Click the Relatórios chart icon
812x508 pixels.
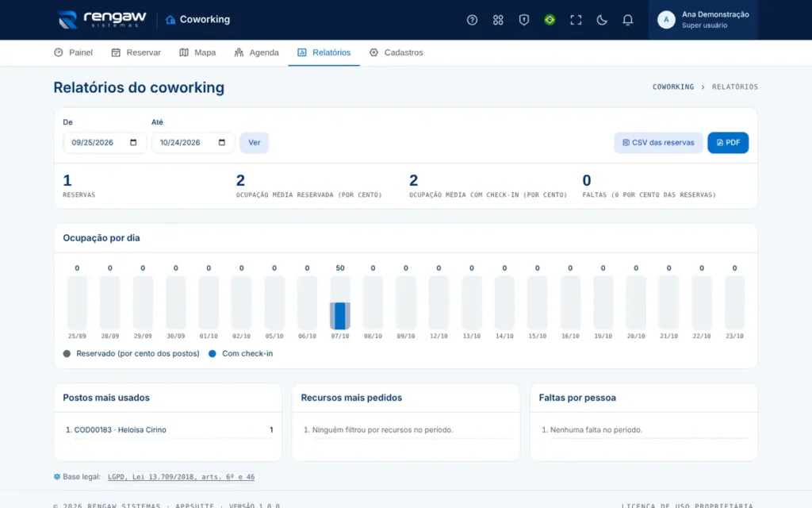pyautogui.click(x=302, y=52)
